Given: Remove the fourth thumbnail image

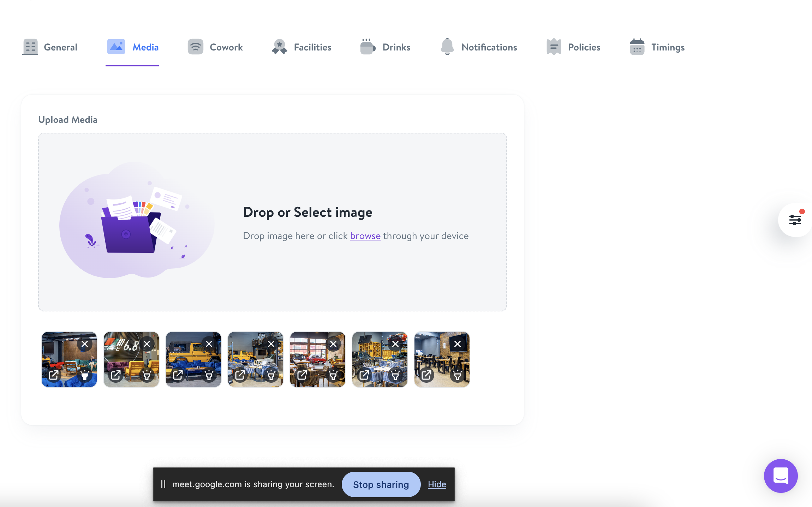Looking at the screenshot, I should point(271,344).
